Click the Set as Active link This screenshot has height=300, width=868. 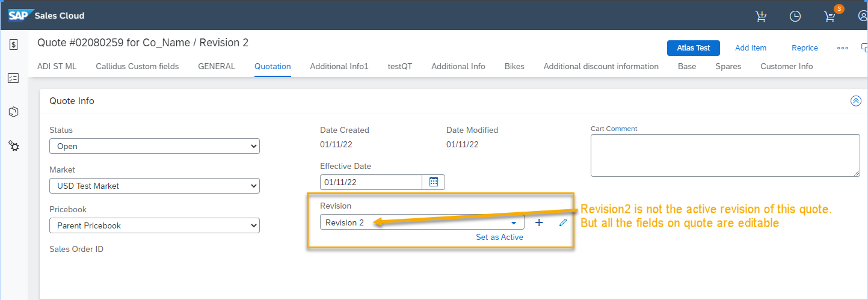click(x=499, y=237)
